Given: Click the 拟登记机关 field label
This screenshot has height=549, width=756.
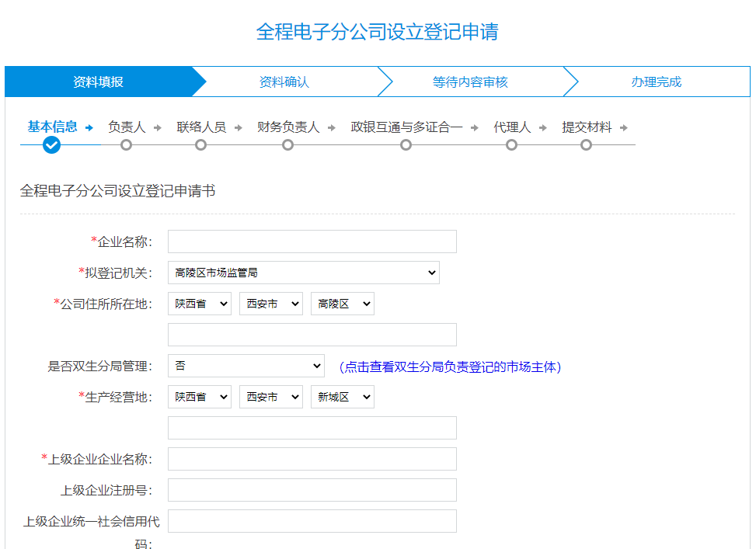Looking at the screenshot, I should click(x=115, y=273).
